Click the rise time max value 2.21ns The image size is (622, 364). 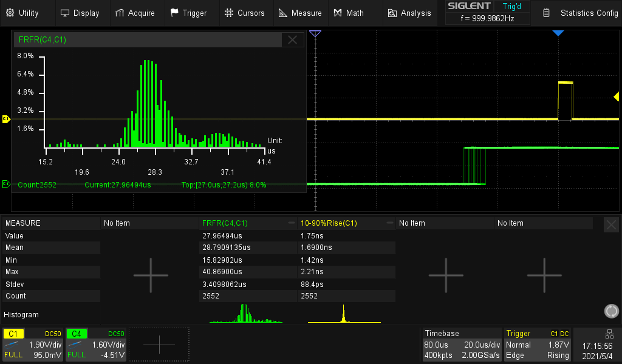pyautogui.click(x=312, y=272)
